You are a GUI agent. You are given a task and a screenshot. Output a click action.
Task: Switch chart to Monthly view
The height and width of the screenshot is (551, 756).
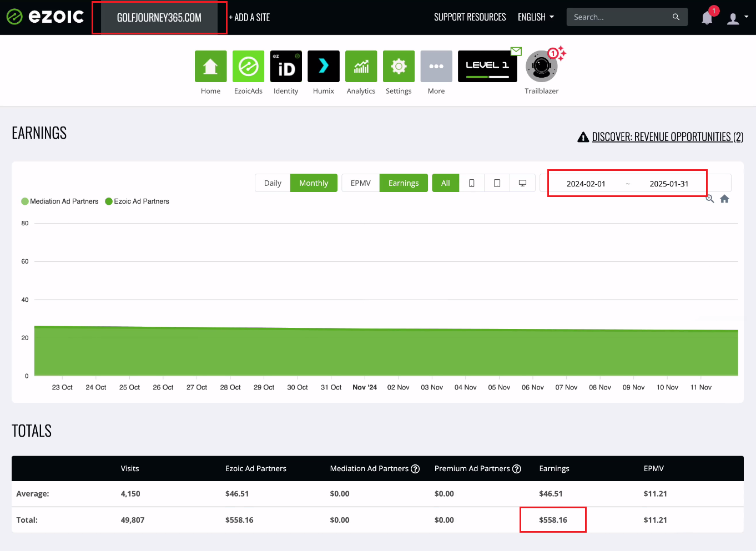coord(314,183)
